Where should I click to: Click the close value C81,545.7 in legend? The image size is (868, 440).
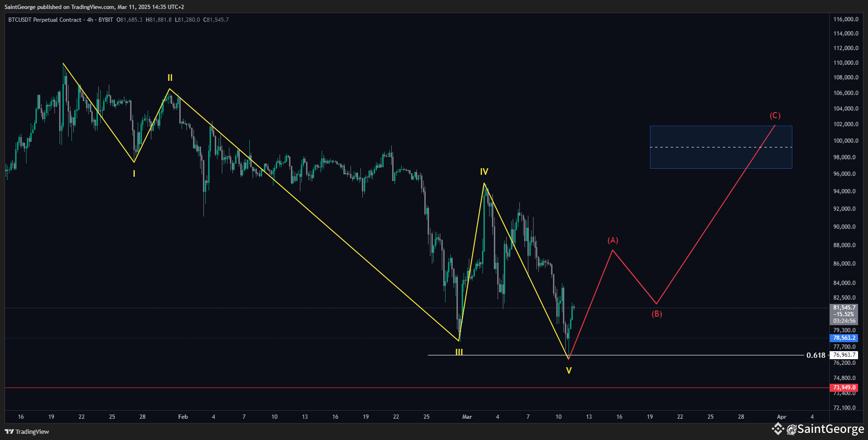click(x=216, y=20)
